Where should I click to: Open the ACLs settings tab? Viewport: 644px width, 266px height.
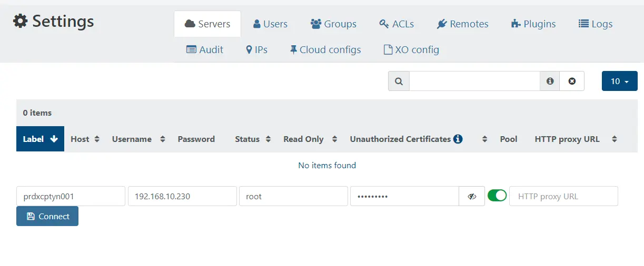coord(397,24)
